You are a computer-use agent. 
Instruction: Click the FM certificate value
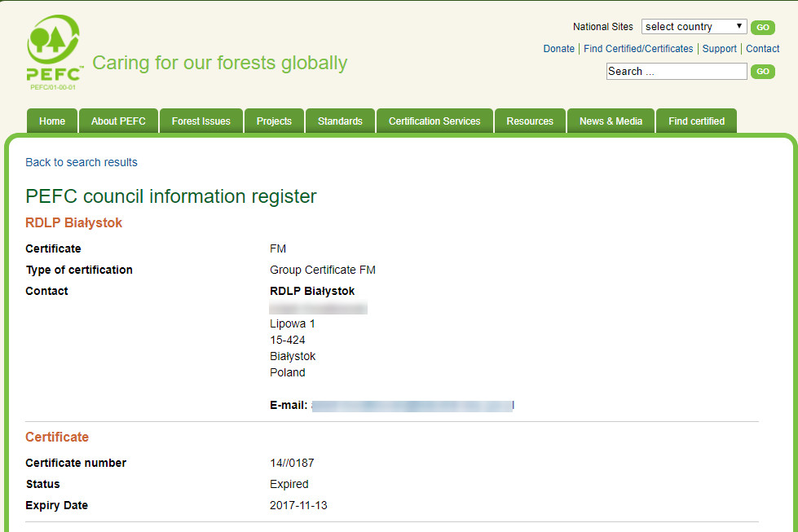click(278, 248)
